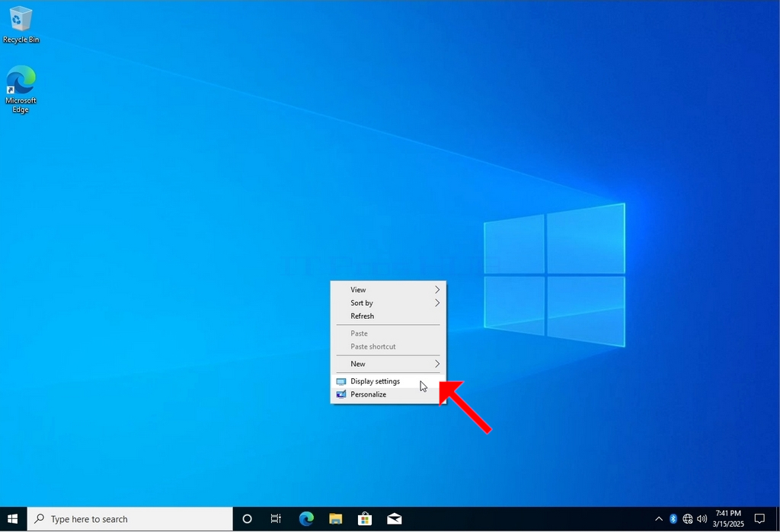Select the Microsoft Edge desktop shortcut
The height and width of the screenshot is (532, 780).
click(21, 89)
